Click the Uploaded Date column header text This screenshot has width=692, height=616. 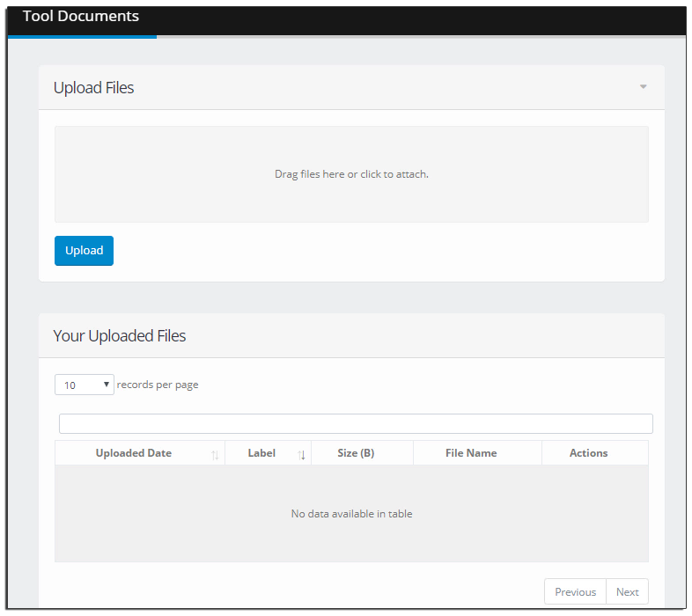coord(134,453)
